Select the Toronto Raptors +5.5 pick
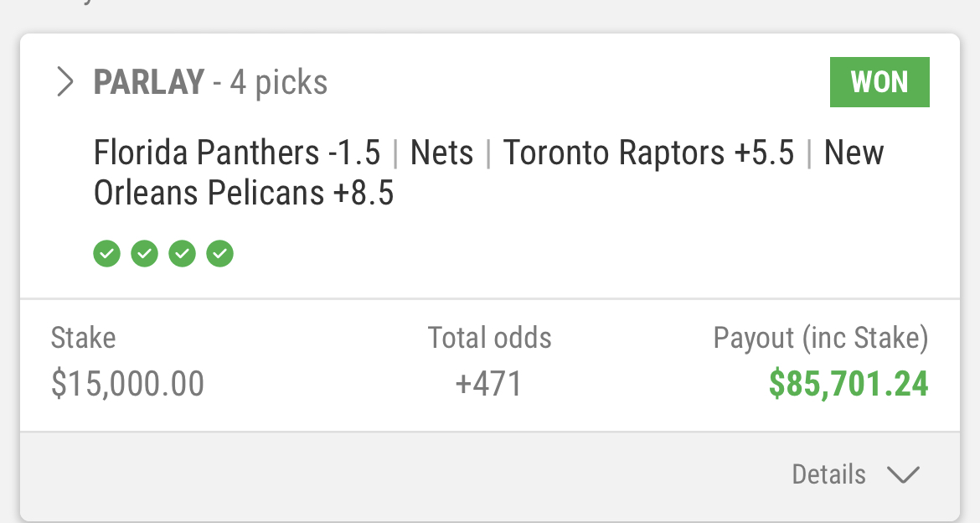Image resolution: width=980 pixels, height=523 pixels. point(648,153)
